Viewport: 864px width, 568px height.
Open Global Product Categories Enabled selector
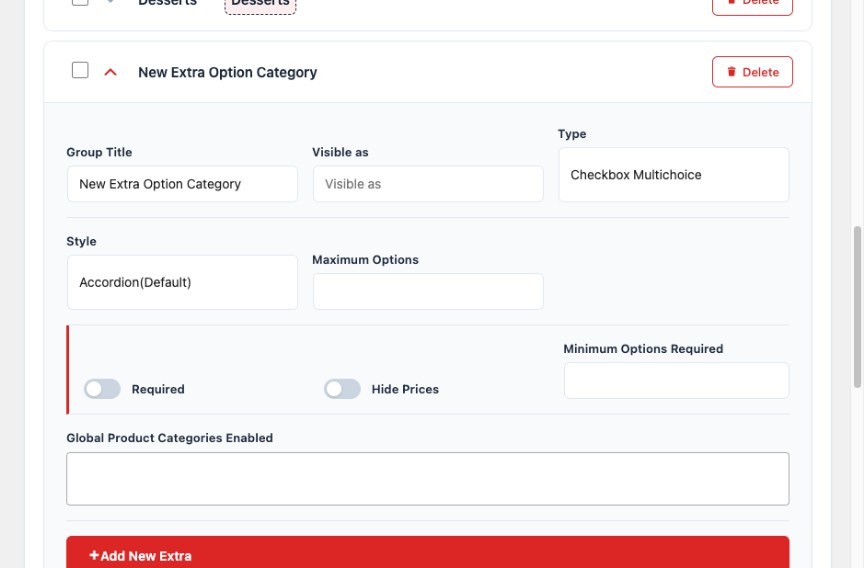coord(428,479)
